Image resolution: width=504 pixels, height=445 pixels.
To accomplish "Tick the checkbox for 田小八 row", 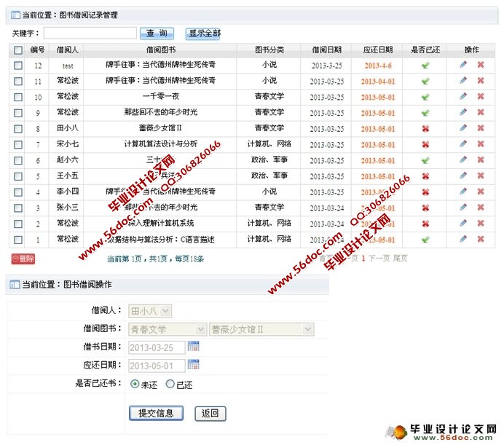I will (x=18, y=129).
